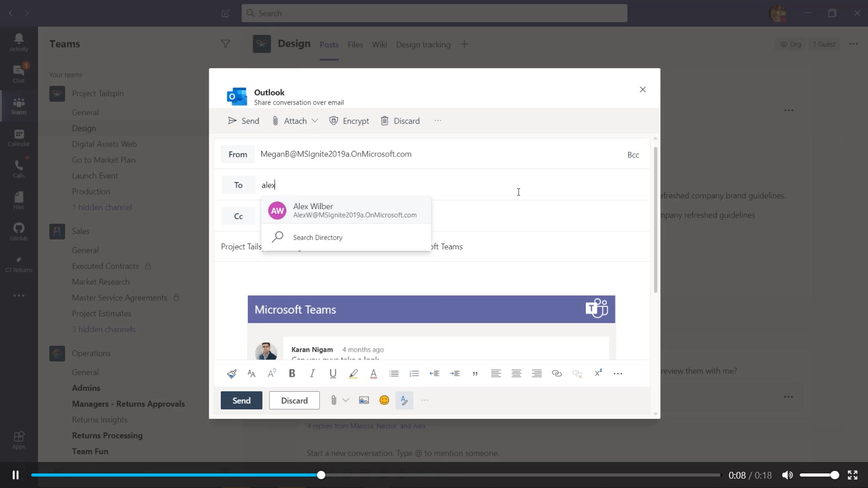Open Apps store in Teams left rail
Screen dimensions: 868x488
click(x=19, y=440)
